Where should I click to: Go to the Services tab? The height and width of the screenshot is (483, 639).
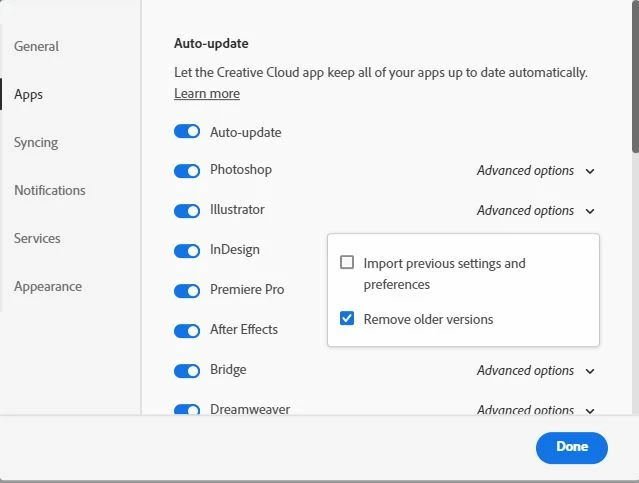point(37,238)
